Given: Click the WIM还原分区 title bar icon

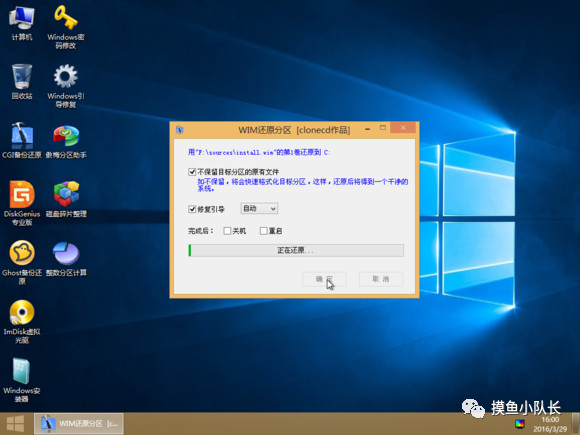Looking at the screenshot, I should pos(180,130).
